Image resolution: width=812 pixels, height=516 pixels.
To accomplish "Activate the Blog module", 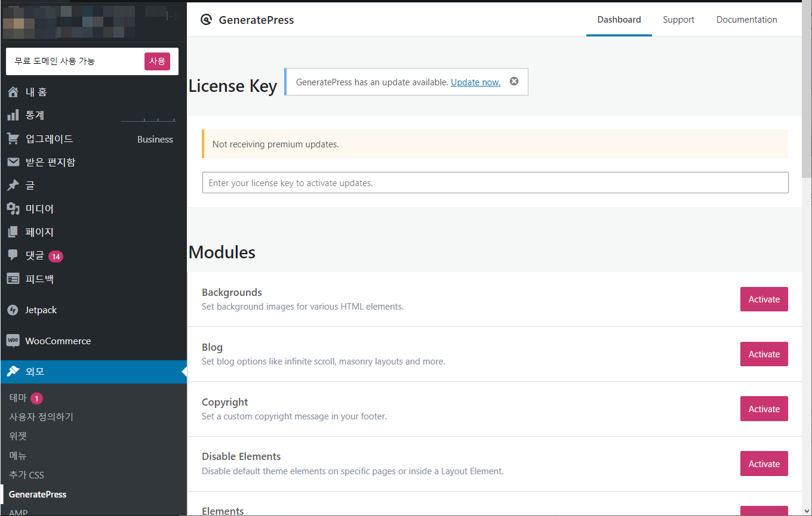I will (x=764, y=354).
